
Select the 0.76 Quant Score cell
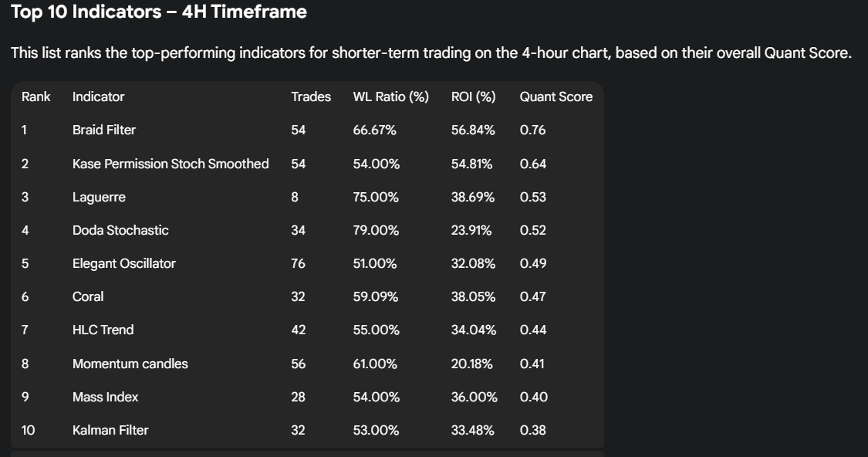click(532, 130)
